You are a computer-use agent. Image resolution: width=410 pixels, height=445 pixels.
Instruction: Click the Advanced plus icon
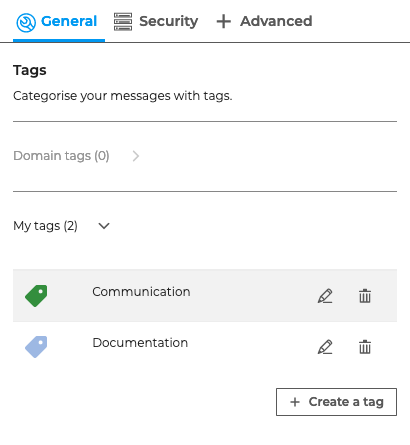[224, 22]
